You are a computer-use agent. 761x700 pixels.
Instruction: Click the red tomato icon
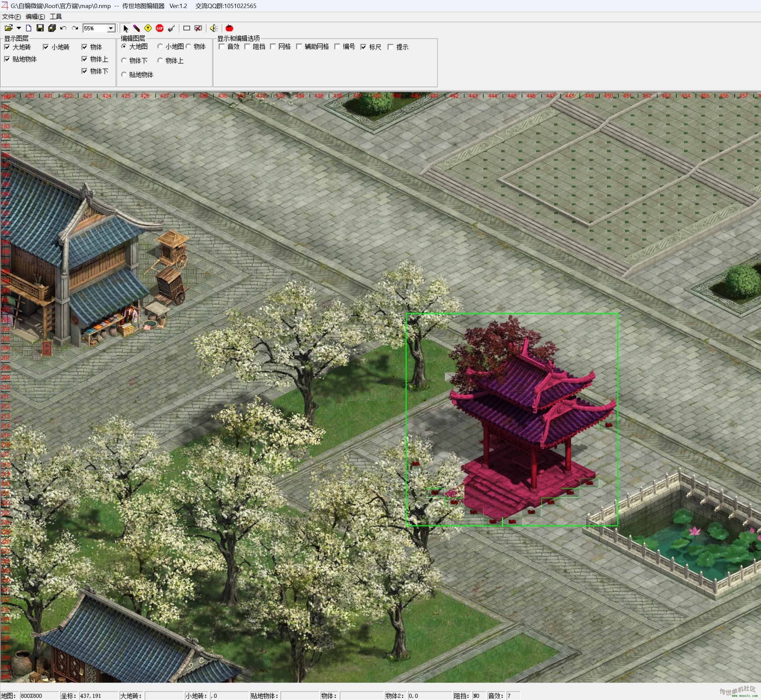(x=229, y=28)
